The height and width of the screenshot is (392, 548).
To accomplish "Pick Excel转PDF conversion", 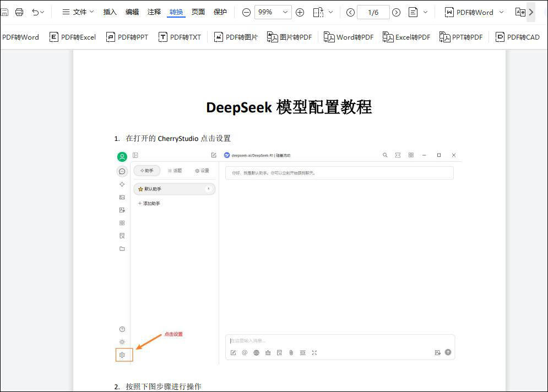I will (406, 37).
